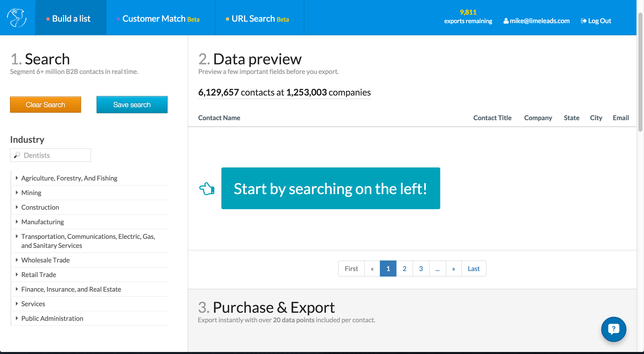The width and height of the screenshot is (644, 354).
Task: Open the help chat bubble
Action: click(613, 329)
